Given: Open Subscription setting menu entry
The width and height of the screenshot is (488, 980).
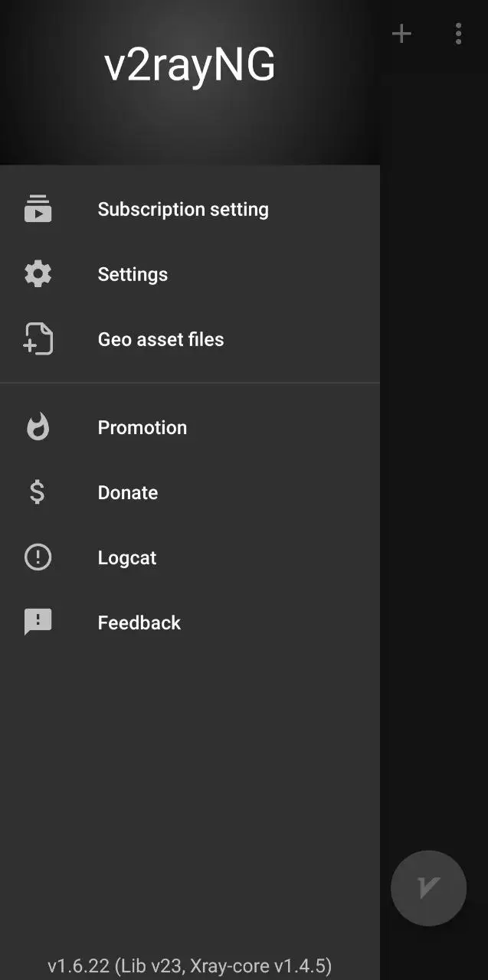Looking at the screenshot, I should coord(190,209).
